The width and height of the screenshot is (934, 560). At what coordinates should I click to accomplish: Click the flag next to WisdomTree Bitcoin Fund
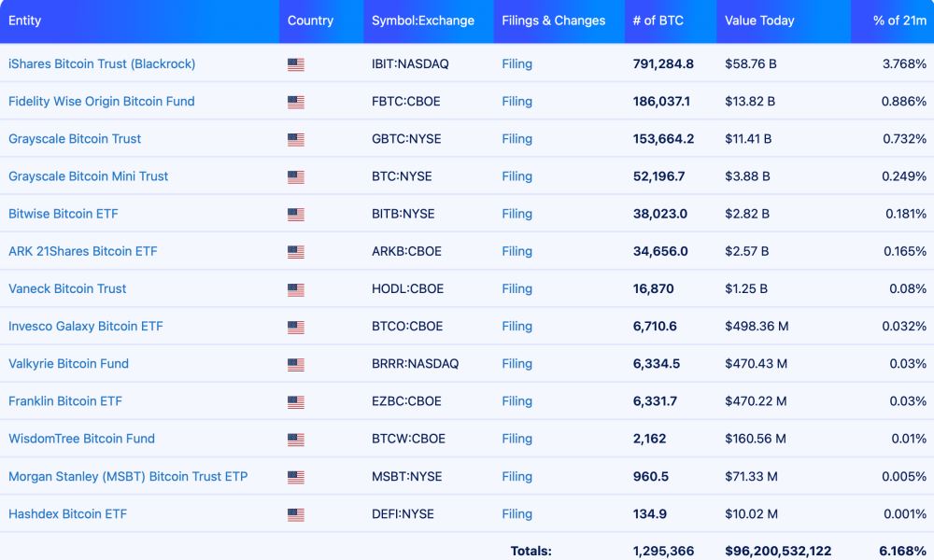click(296, 439)
